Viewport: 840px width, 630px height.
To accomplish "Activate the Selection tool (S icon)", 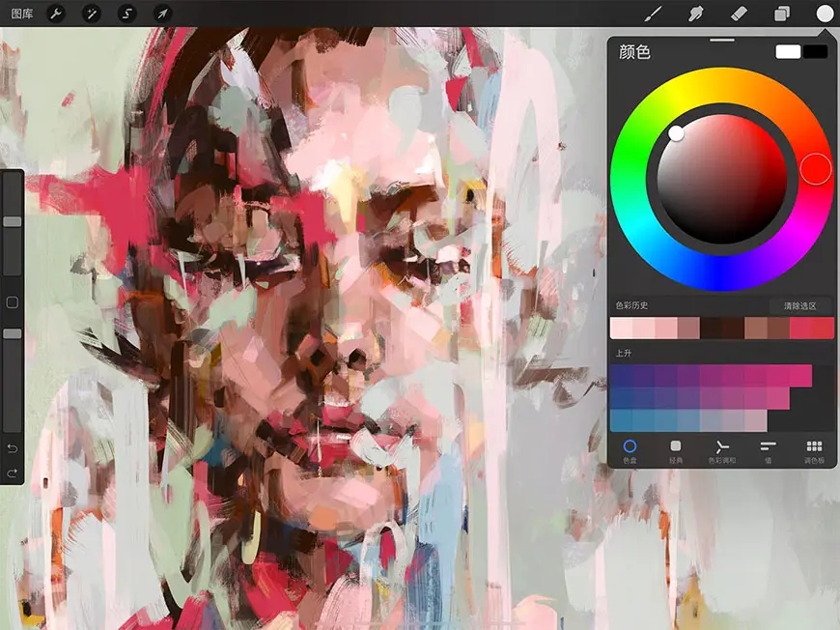I will [127, 14].
